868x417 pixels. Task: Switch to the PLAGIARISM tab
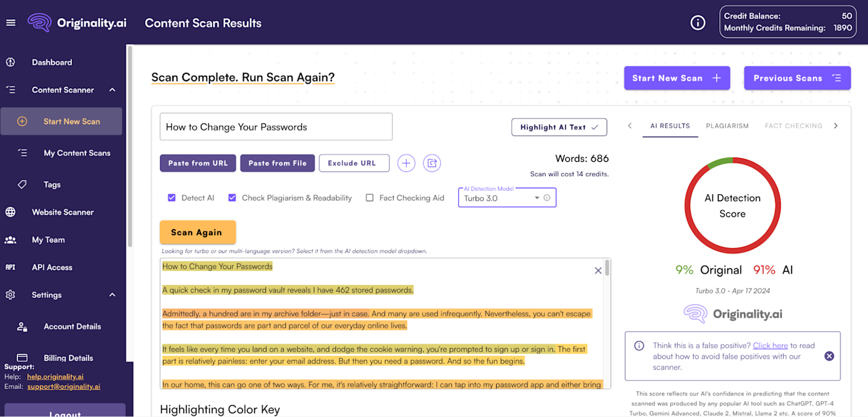coord(727,125)
